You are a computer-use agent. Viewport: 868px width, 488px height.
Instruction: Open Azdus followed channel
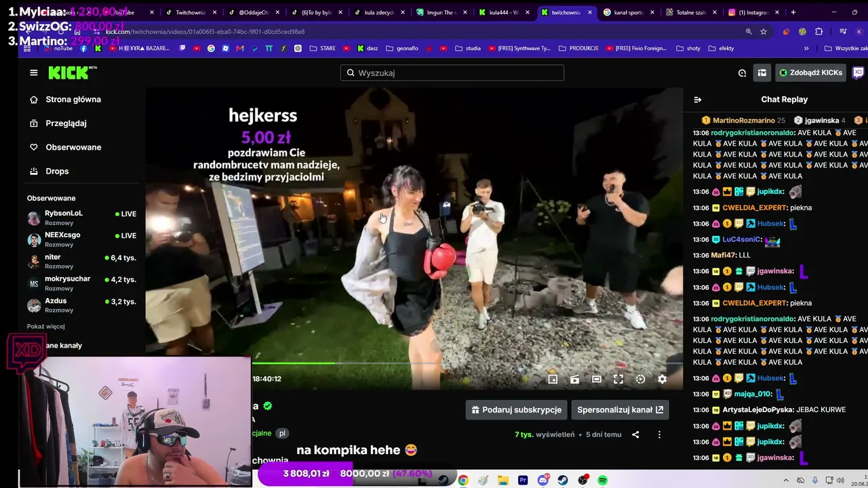[82, 305]
